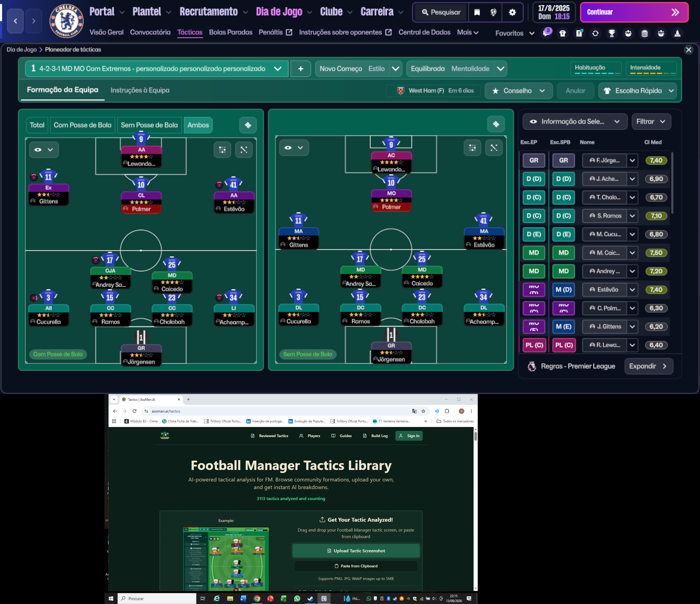Expand left pitch with the fullscreen arrows icon

point(244,149)
